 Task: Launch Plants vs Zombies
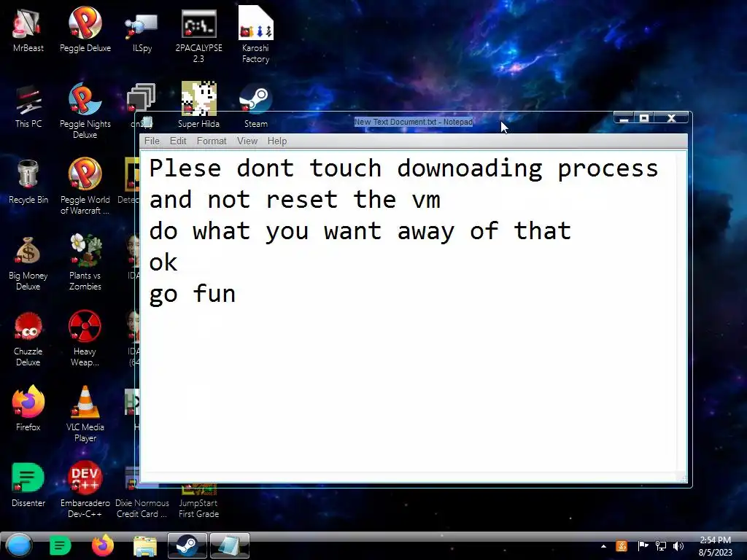point(85,262)
